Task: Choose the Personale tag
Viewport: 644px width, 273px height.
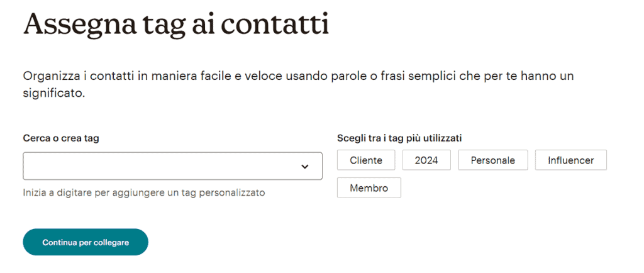Action: (493, 160)
